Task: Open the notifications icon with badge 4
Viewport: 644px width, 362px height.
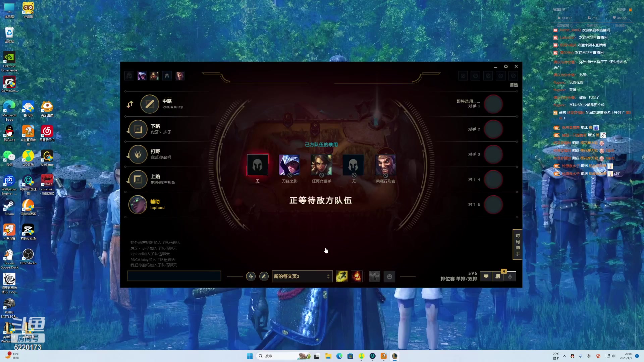Action: pos(498,277)
